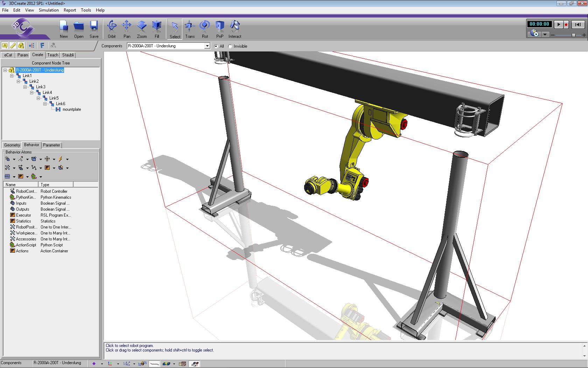Screen dimensions: 588x368
Task: Activate the Select arrow tool
Action: tap(175, 29)
